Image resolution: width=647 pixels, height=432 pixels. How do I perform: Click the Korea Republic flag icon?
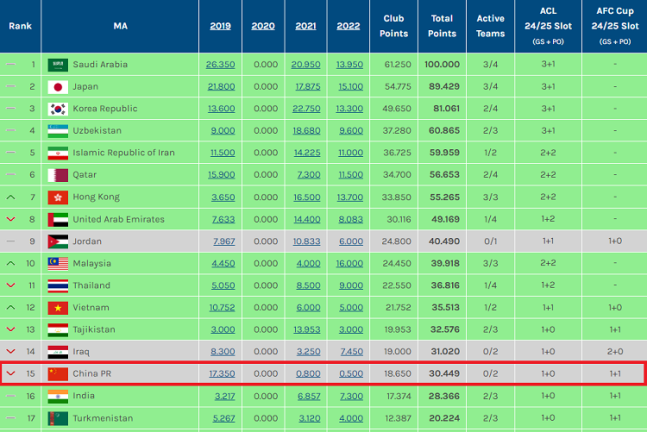[x=58, y=109]
